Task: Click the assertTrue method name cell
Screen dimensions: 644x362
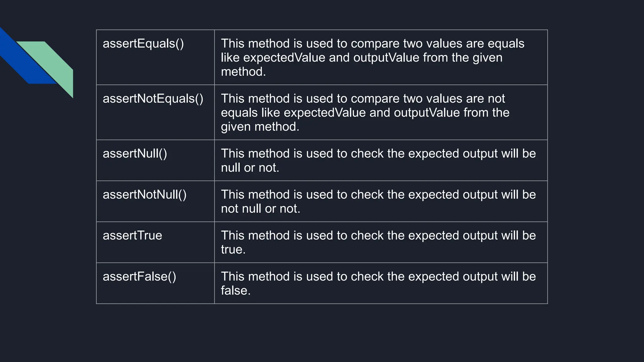Action: click(x=132, y=236)
